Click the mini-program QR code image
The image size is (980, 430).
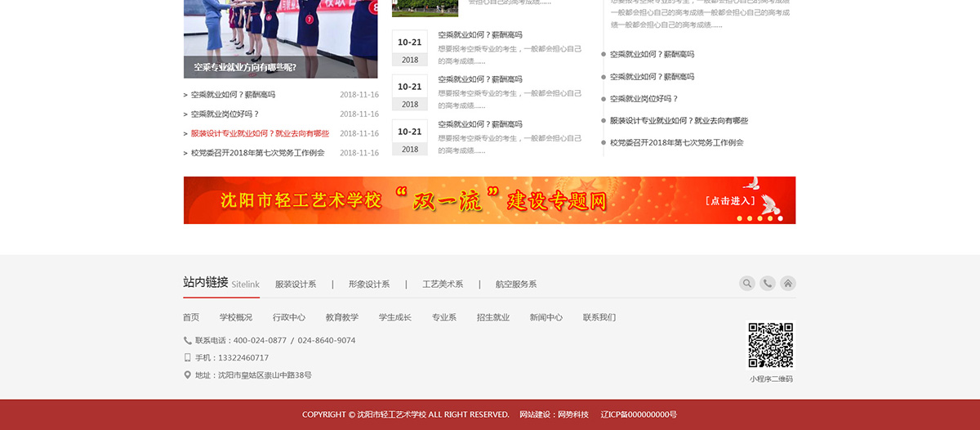[771, 345]
